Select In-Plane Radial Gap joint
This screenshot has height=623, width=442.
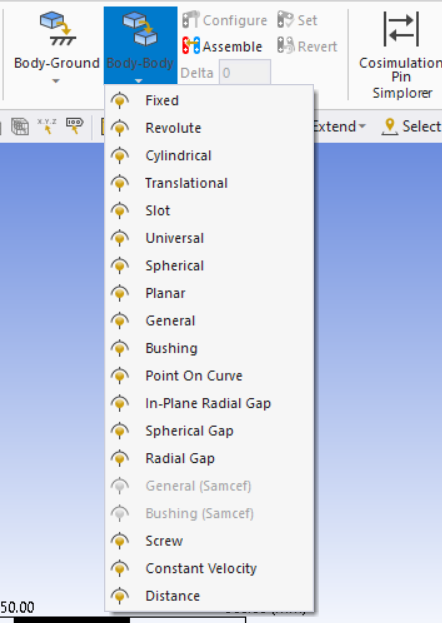point(209,403)
